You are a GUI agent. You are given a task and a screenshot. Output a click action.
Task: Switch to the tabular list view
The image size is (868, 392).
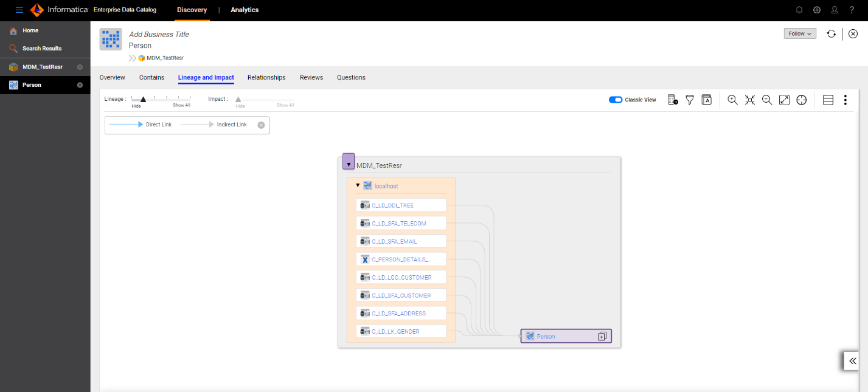(x=828, y=100)
